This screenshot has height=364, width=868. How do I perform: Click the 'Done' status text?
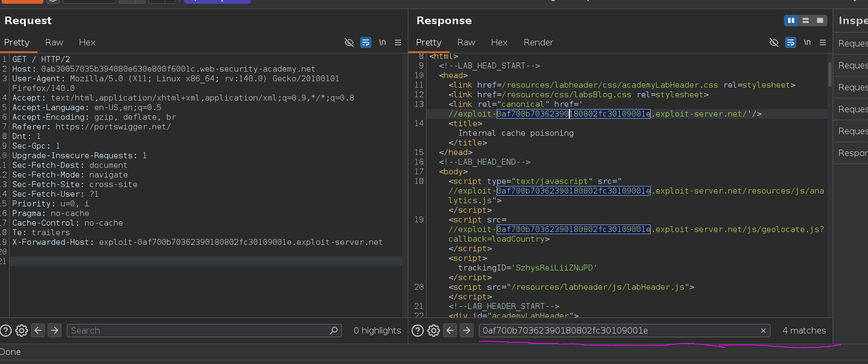[10, 352]
